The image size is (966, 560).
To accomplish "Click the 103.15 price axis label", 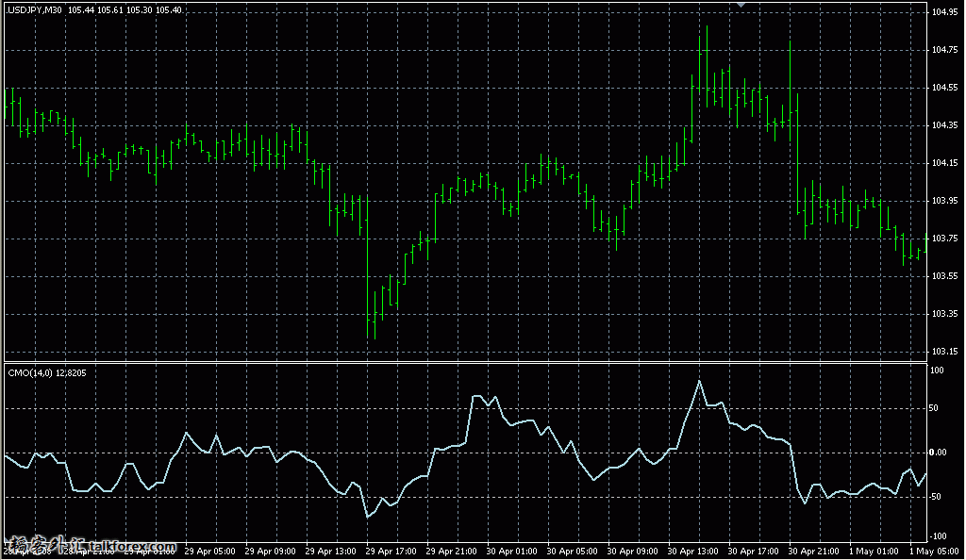I will click(944, 352).
